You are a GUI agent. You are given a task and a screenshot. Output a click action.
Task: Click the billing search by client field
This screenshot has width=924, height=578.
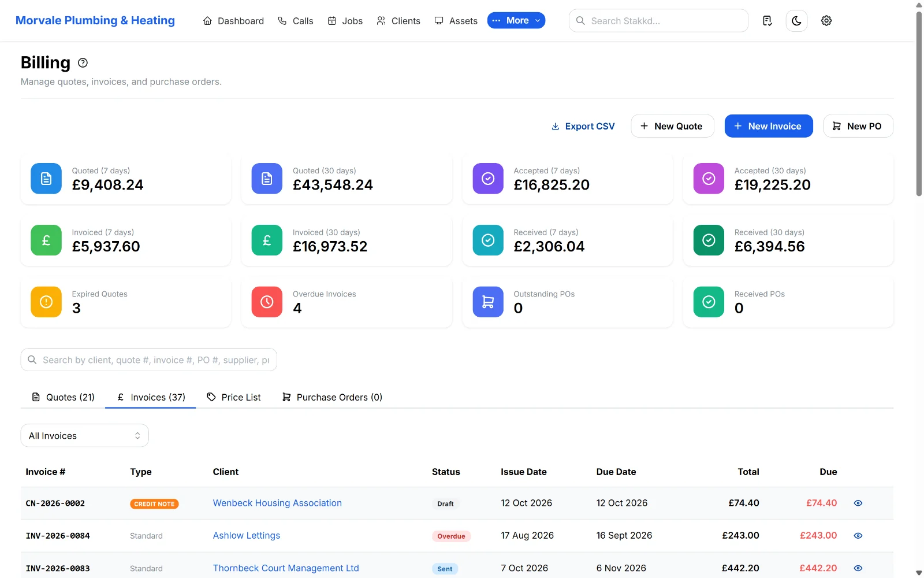click(x=149, y=360)
